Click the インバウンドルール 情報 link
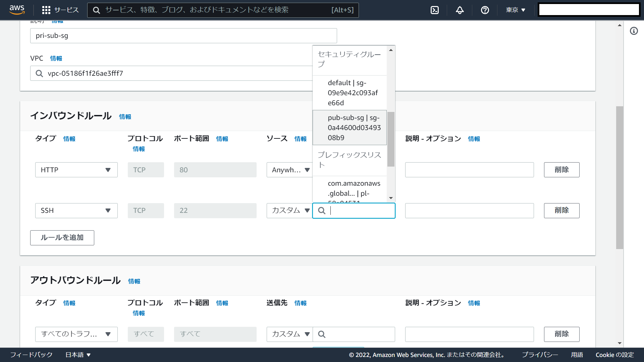Screen dimensions: 644x362 pos(125,117)
